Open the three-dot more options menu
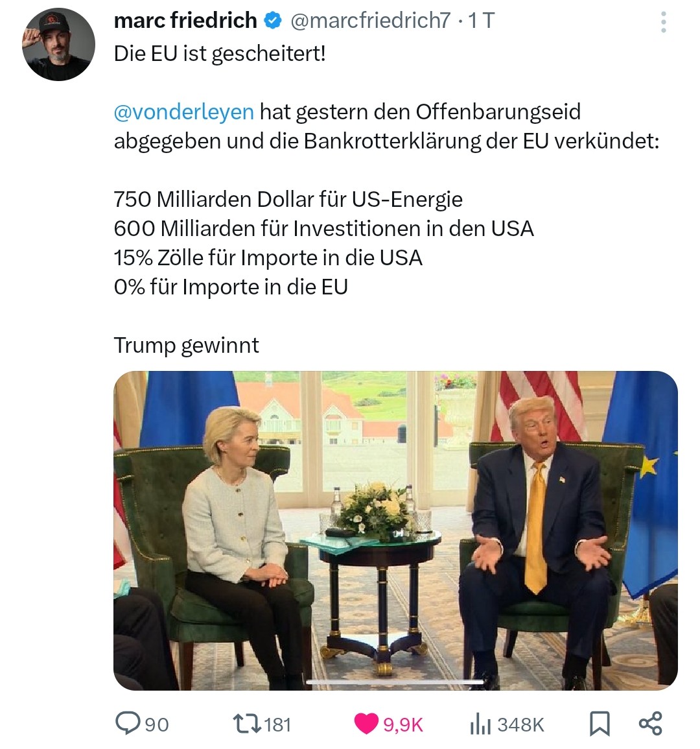The image size is (700, 749). pyautogui.click(x=663, y=22)
